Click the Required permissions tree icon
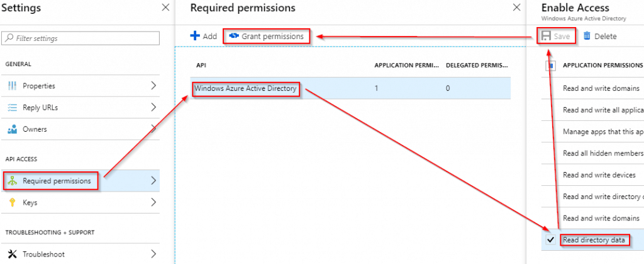The height and width of the screenshot is (264, 644). pyautogui.click(x=13, y=181)
